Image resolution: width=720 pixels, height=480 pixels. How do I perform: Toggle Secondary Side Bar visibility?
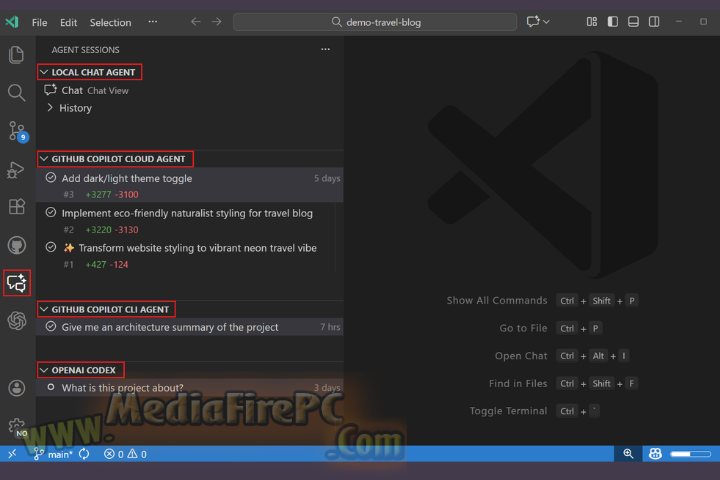[x=654, y=22]
